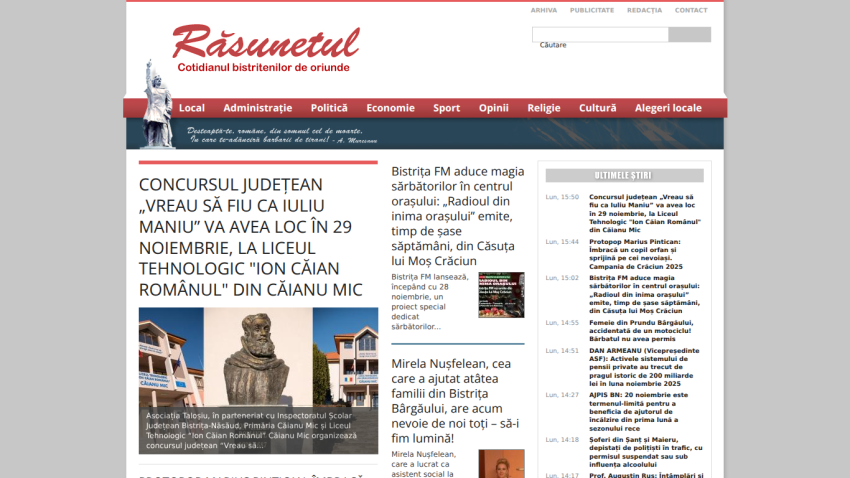
Task: Click the Lun, 15:50 timestamp
Action: (x=562, y=197)
